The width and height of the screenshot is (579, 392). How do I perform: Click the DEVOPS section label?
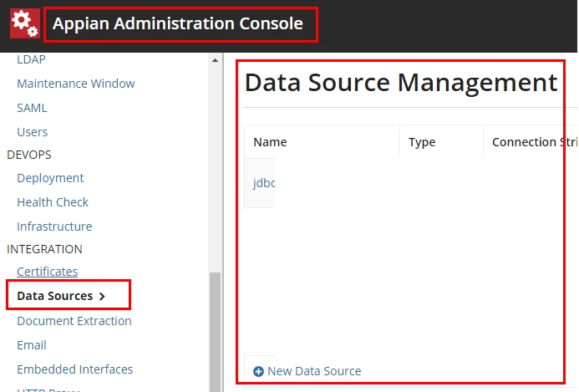[29, 155]
